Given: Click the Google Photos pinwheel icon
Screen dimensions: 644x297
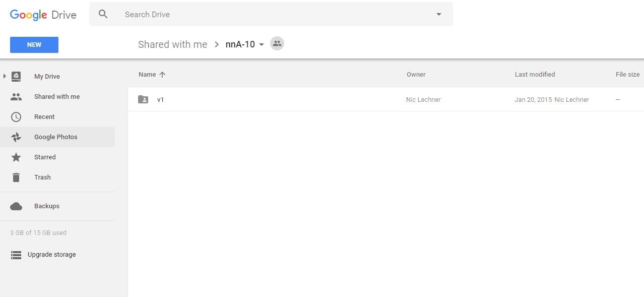Looking at the screenshot, I should pyautogui.click(x=16, y=137).
